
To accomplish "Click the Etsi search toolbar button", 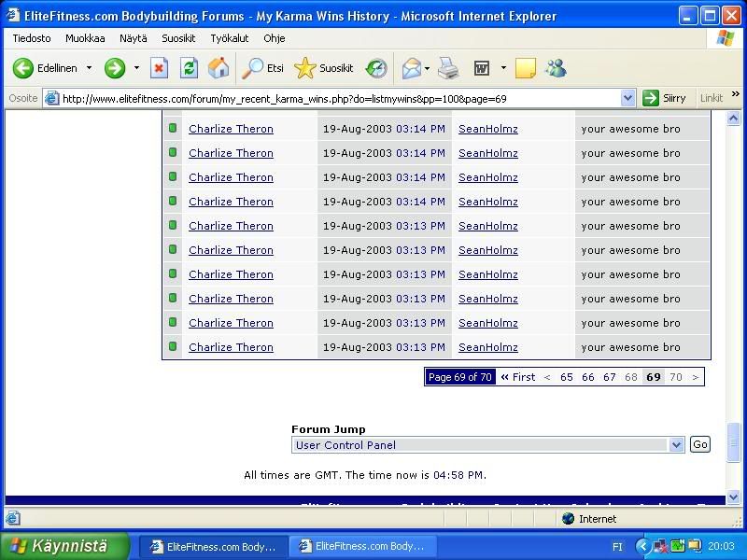I will (x=263, y=68).
